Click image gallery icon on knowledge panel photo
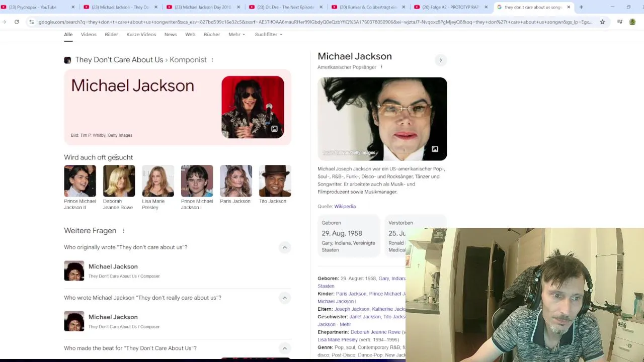The height and width of the screenshot is (362, 644). click(435, 149)
